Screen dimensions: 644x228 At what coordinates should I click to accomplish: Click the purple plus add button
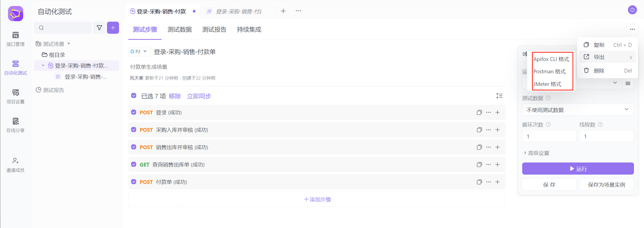pos(113,28)
